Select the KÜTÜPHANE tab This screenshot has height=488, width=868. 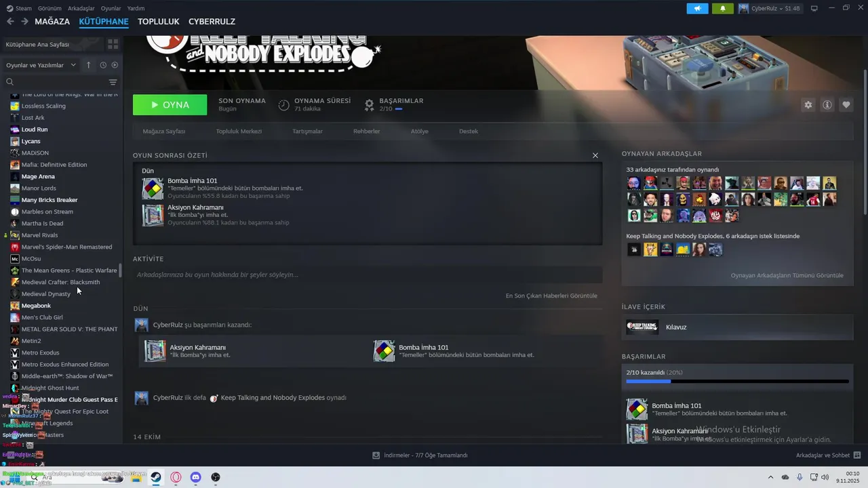pos(104,22)
